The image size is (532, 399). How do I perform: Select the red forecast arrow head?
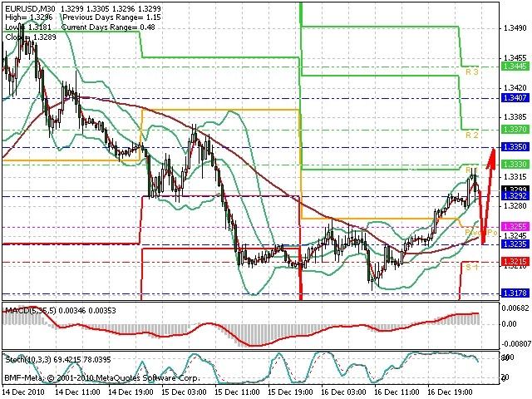[491, 158]
